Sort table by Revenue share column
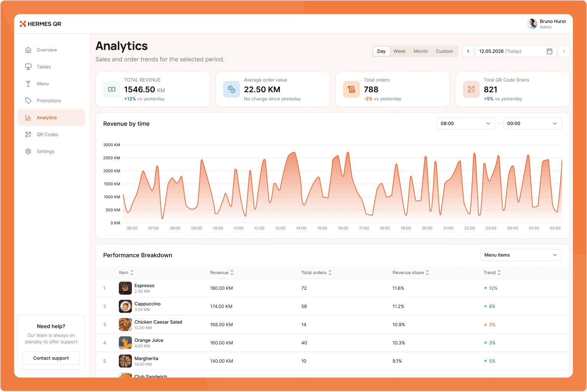 411,273
